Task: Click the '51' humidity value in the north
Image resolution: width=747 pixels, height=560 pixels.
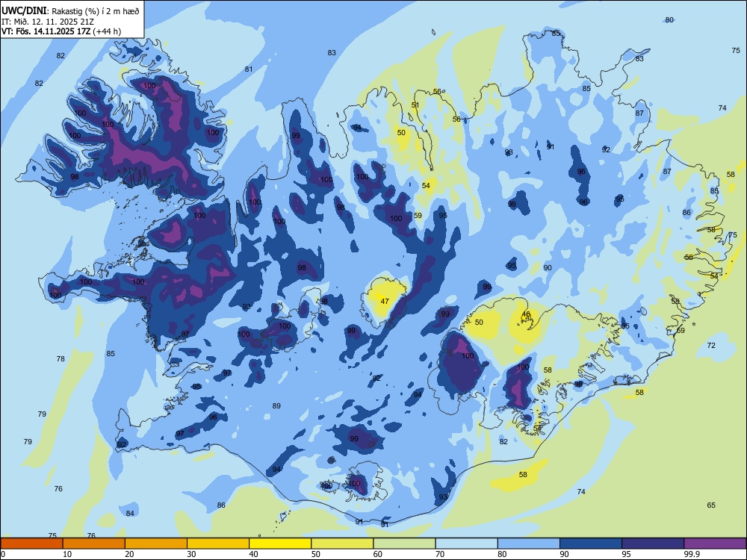Action: click(x=415, y=105)
